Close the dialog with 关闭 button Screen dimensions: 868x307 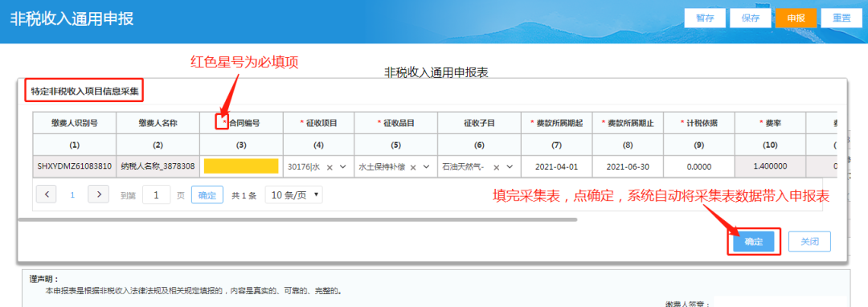click(x=810, y=242)
